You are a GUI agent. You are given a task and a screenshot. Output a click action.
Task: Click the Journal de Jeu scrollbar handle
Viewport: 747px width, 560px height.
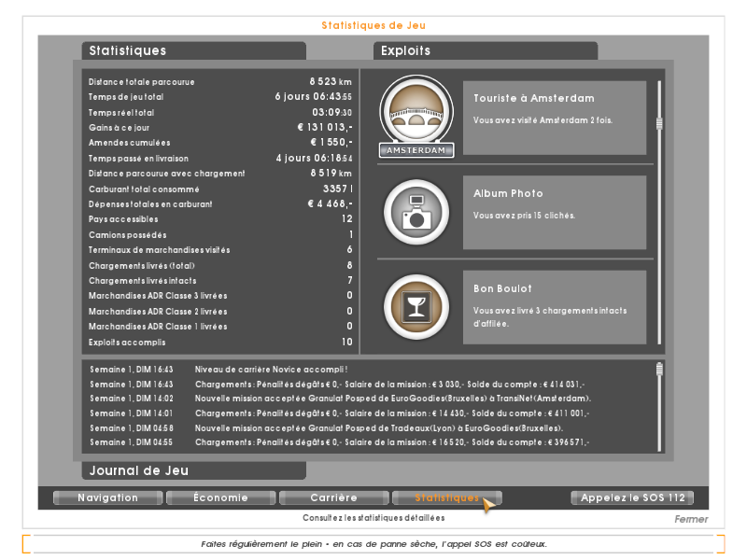(x=659, y=369)
